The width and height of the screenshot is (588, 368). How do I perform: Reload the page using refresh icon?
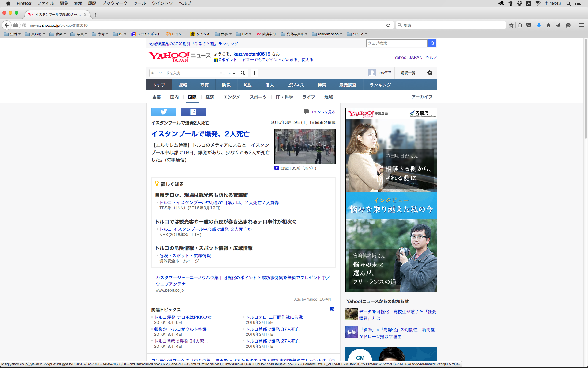point(388,25)
